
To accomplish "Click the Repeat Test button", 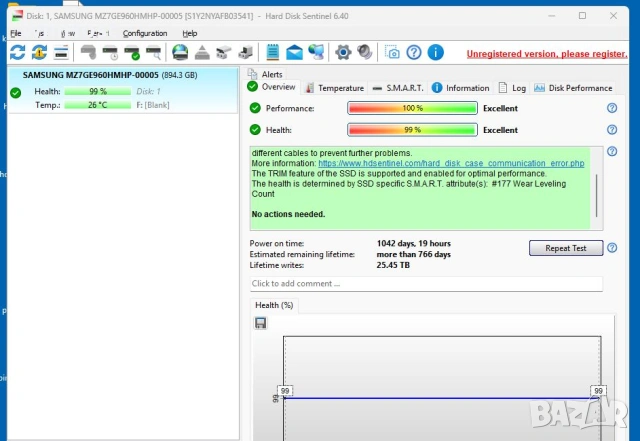I will [566, 248].
